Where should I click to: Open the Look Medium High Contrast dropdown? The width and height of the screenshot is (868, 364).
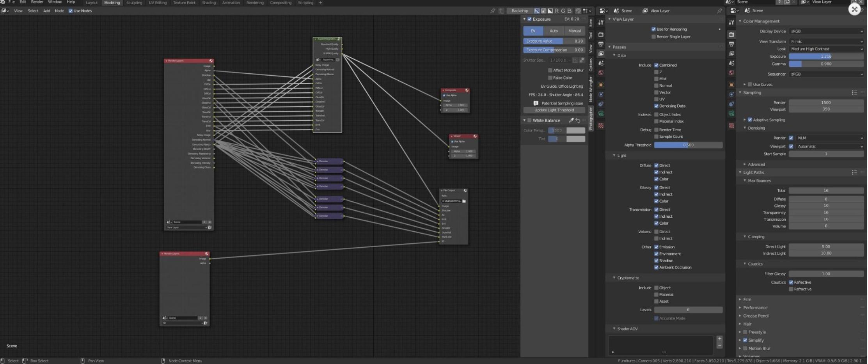[826, 49]
